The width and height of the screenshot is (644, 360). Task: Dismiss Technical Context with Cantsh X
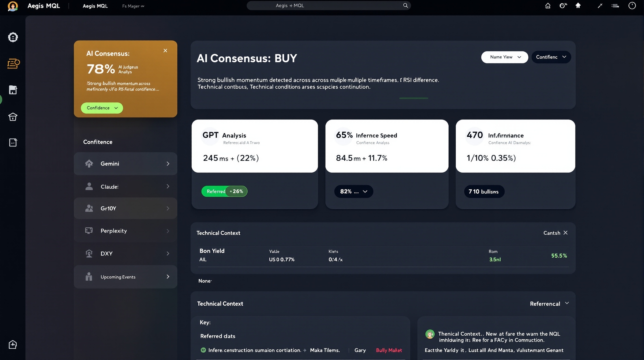pyautogui.click(x=565, y=233)
